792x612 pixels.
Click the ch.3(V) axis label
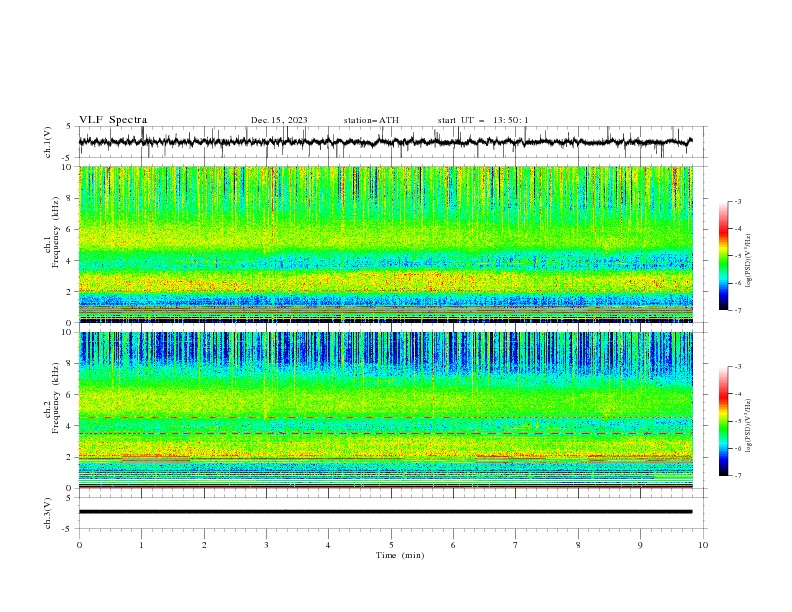pos(48,513)
